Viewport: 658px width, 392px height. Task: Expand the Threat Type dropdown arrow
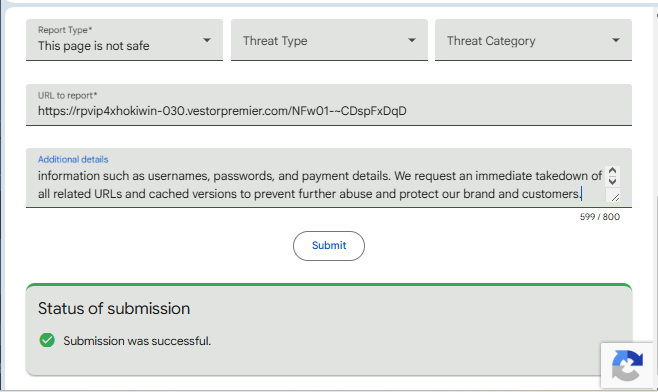click(x=412, y=40)
